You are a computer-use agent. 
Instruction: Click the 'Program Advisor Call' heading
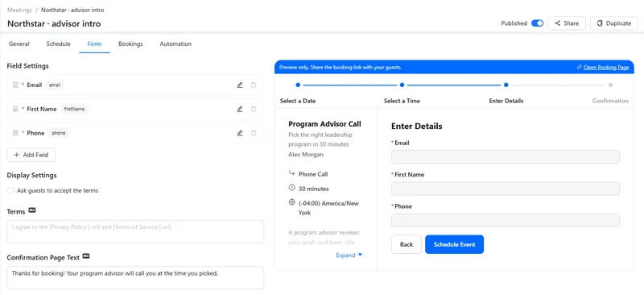click(325, 124)
